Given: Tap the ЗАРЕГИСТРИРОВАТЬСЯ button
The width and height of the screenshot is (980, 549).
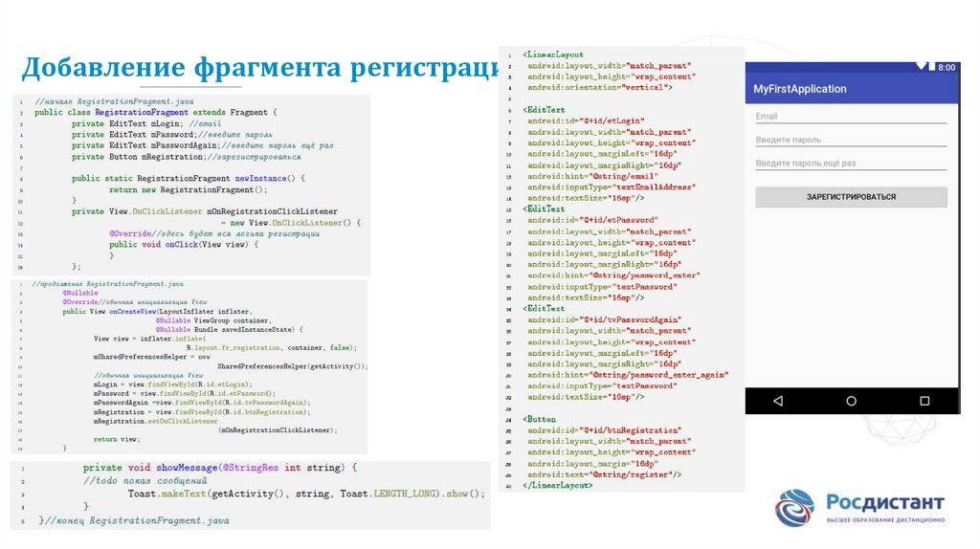Looking at the screenshot, I should [x=851, y=197].
